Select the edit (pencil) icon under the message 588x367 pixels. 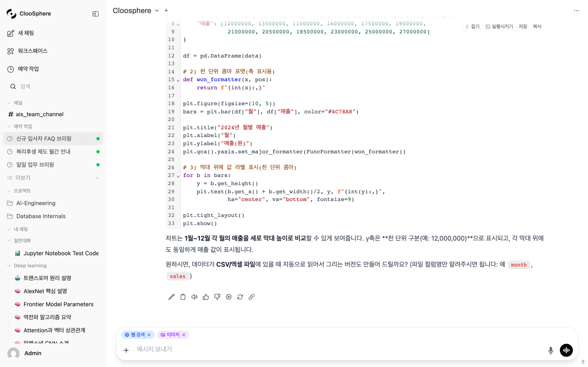click(x=171, y=297)
